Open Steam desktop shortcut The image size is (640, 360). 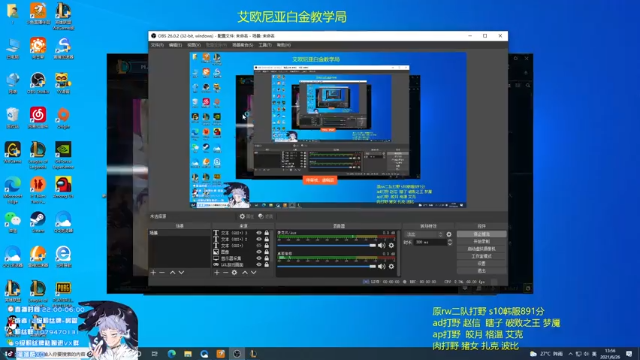[x=38, y=222]
